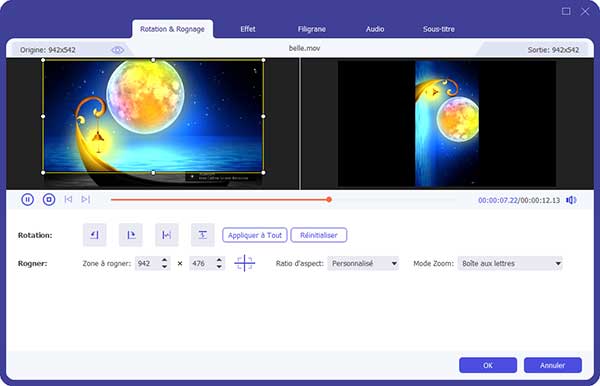Click the crop width field 942
600x386 pixels.
click(148, 264)
